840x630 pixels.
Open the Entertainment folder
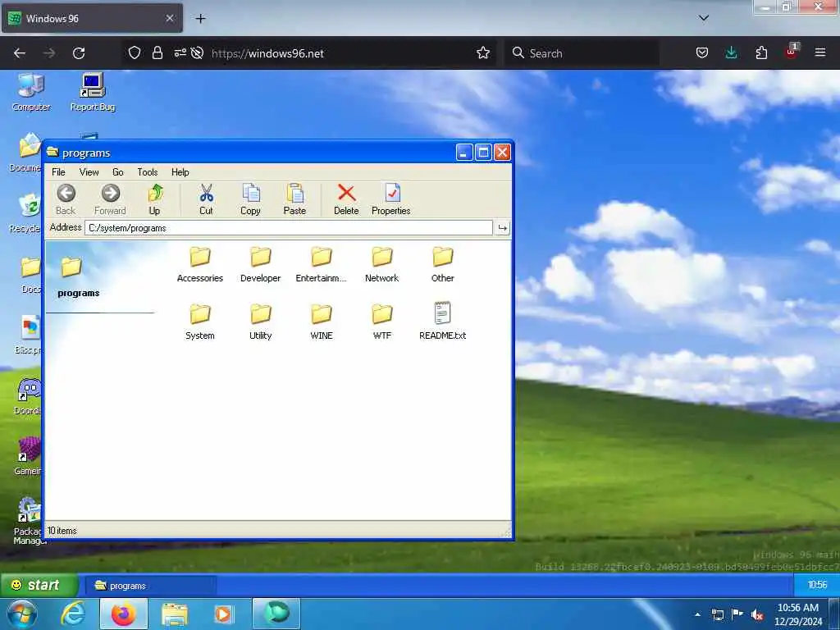pyautogui.click(x=322, y=264)
